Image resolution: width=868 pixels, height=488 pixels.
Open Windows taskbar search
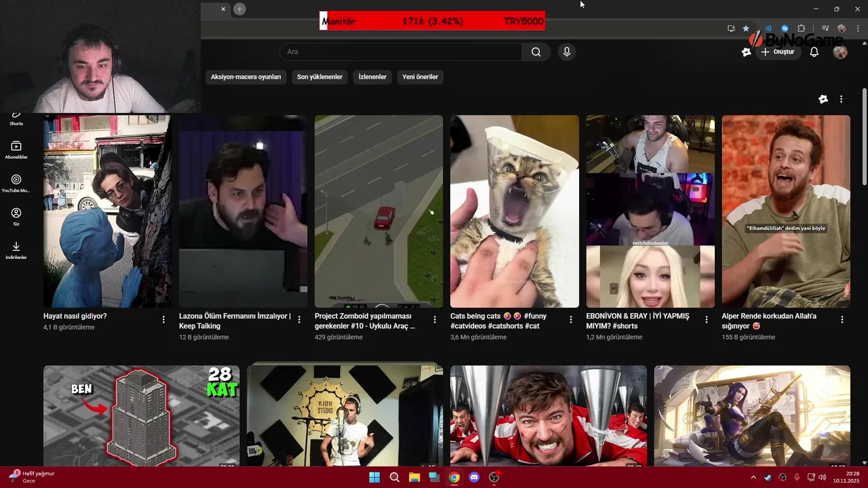pyautogui.click(x=394, y=477)
